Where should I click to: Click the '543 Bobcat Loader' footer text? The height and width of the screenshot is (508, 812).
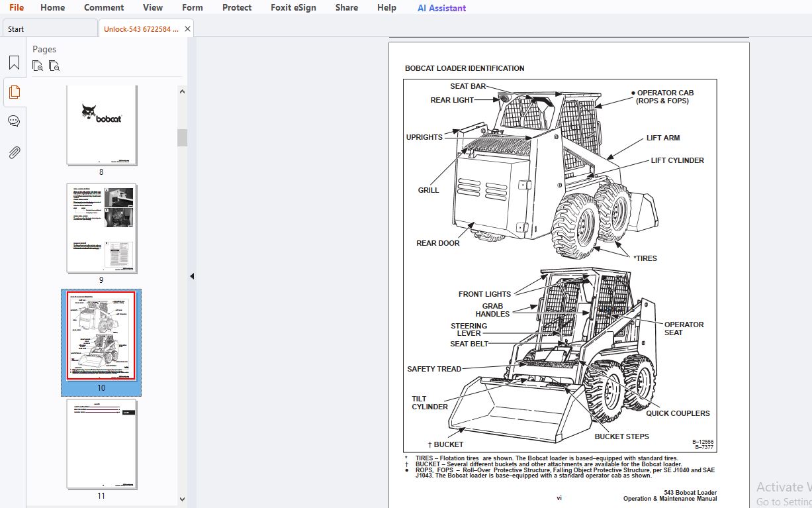pyautogui.click(x=690, y=493)
